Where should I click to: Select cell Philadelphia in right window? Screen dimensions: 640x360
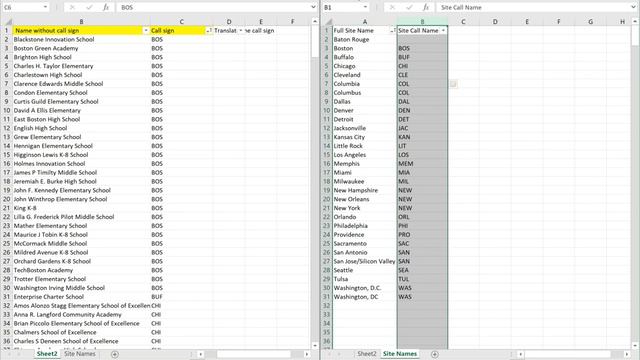pyautogui.click(x=365, y=226)
